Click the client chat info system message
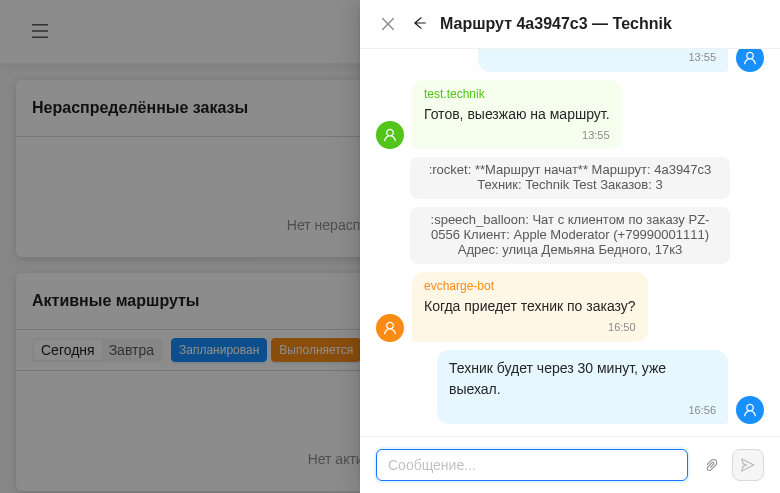This screenshot has height=493, width=780. (570, 235)
